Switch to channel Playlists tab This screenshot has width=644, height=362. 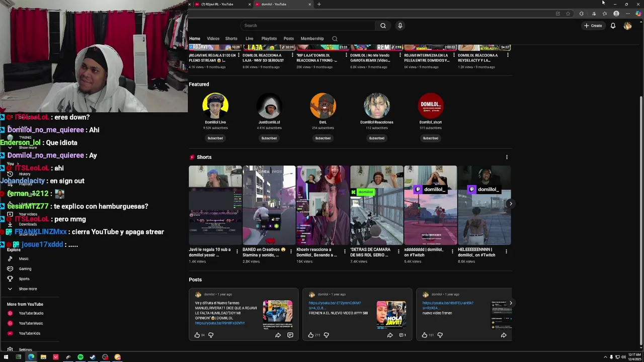coord(269,39)
